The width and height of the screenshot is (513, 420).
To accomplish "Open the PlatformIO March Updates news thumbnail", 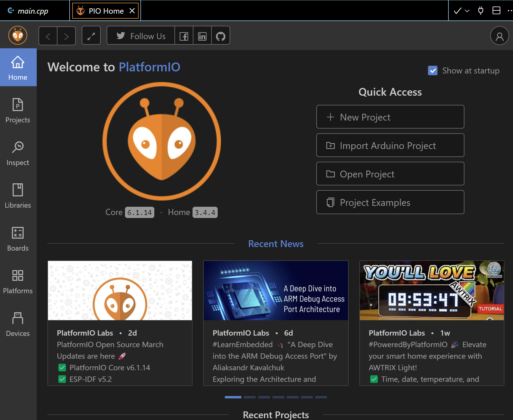I will pyautogui.click(x=120, y=291).
